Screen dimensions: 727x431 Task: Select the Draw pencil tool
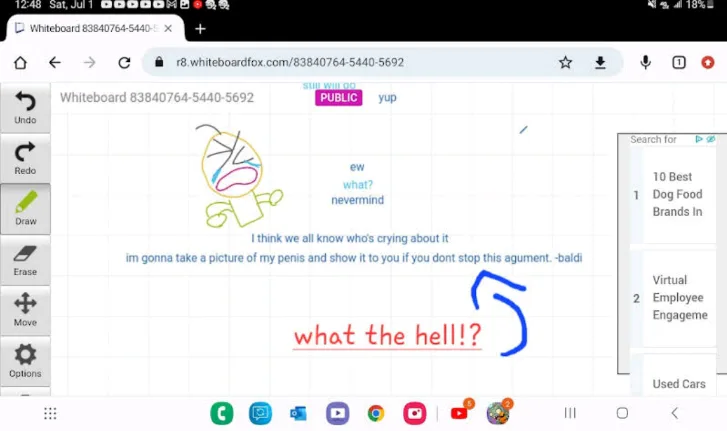[25, 209]
